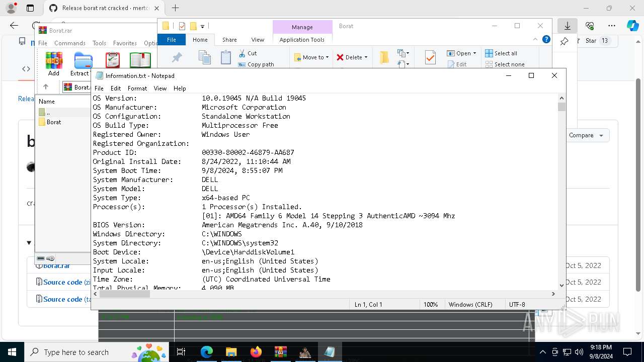
Task: Open a new tab in Edge
Action: (175, 8)
